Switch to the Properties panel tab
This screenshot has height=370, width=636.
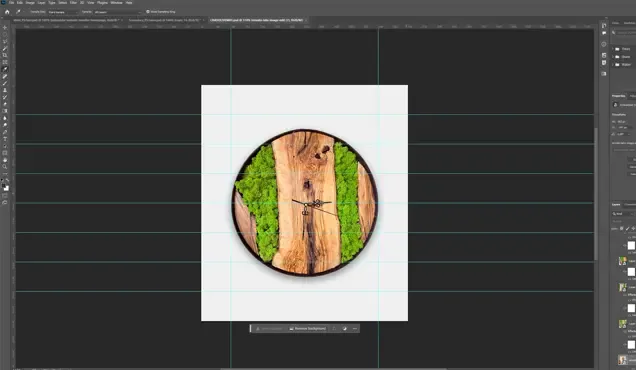[619, 96]
